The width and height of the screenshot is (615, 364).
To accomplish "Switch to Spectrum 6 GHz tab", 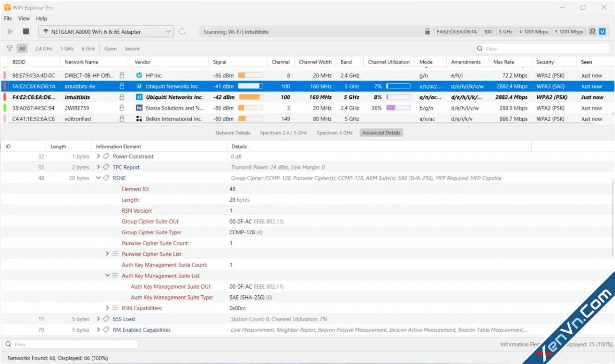I will 334,133.
